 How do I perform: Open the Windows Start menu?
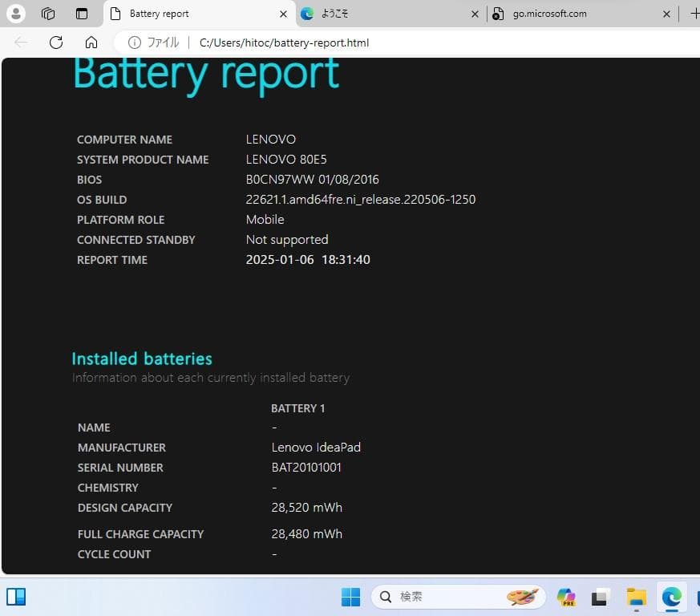click(350, 597)
